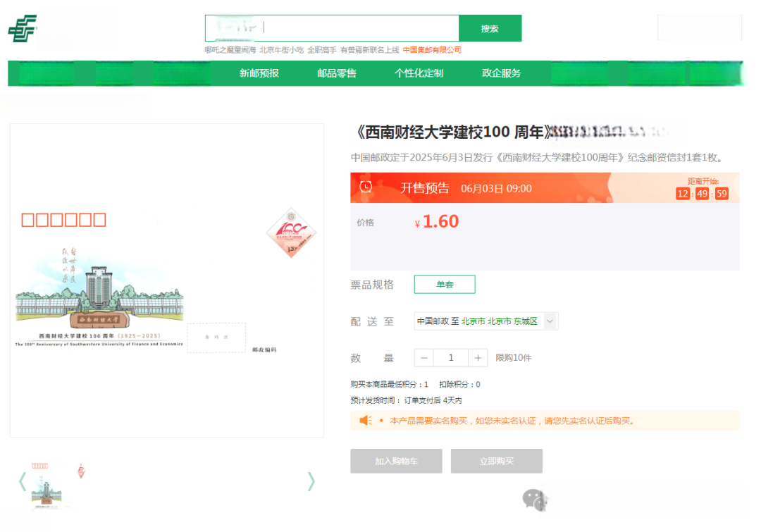The width and height of the screenshot is (761, 532).
Task: Click the 开售预告 banner label
Action: pyautogui.click(x=425, y=188)
